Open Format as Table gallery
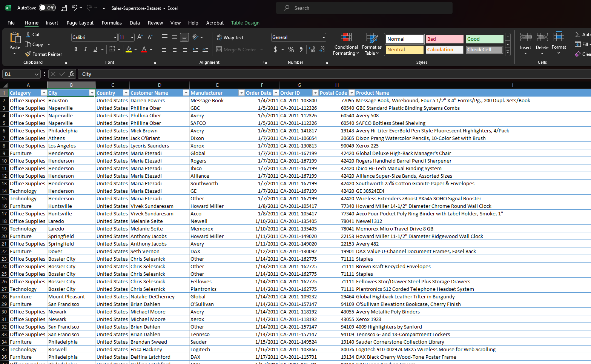This screenshot has width=591, height=364. pos(372,44)
